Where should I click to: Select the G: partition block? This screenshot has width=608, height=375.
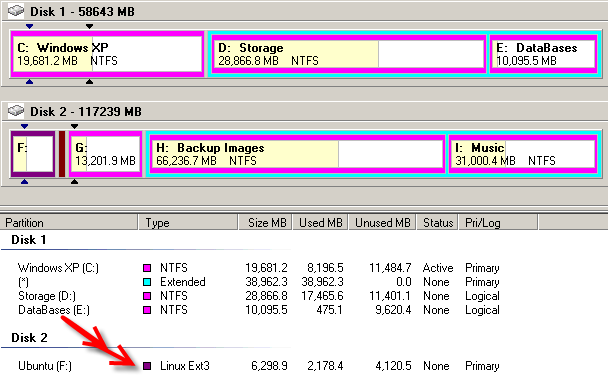105,154
